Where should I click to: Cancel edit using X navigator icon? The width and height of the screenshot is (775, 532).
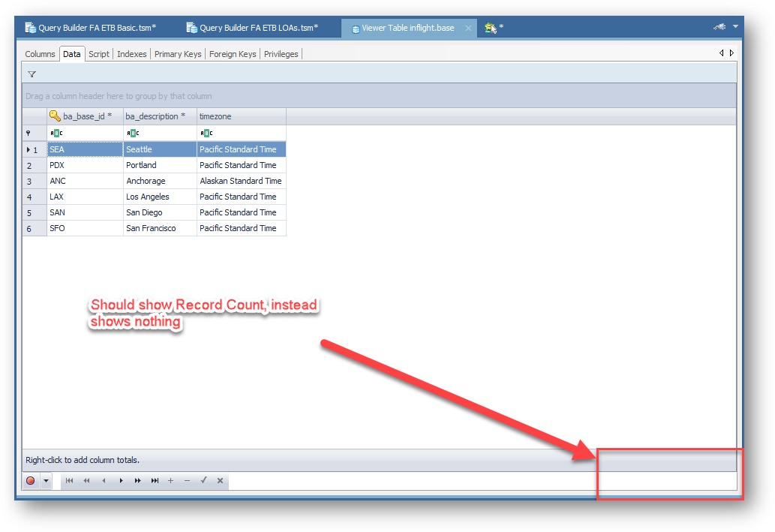(220, 480)
